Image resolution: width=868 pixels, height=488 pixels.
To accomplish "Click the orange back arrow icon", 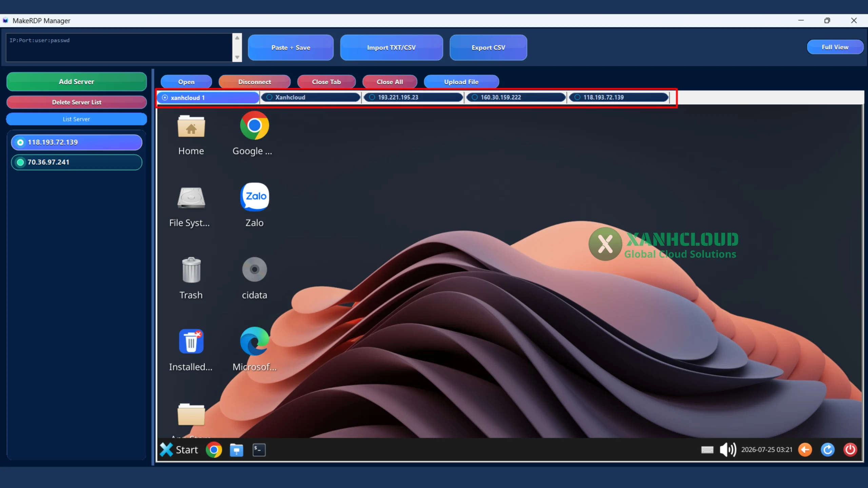I will tap(805, 450).
